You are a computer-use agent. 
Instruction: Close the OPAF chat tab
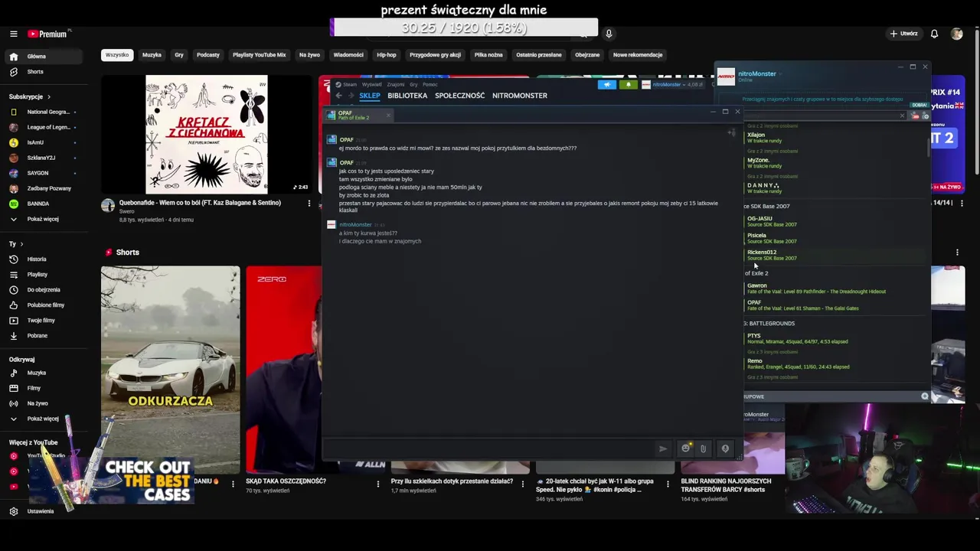pos(388,116)
